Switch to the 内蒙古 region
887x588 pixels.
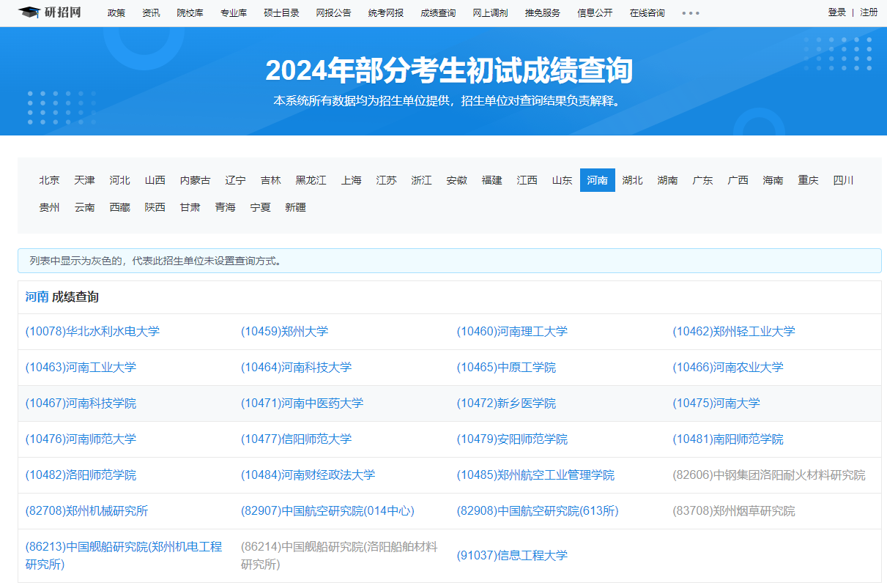[196, 180]
